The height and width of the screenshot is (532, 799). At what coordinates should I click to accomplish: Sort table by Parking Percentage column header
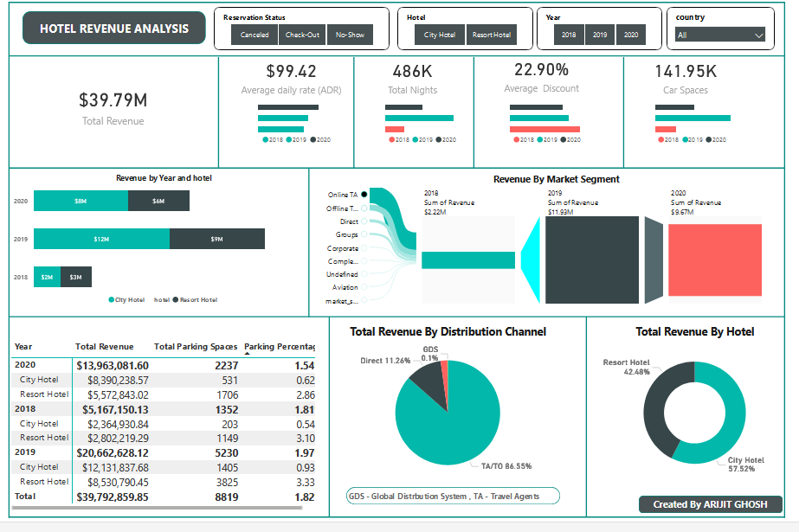[279, 347]
